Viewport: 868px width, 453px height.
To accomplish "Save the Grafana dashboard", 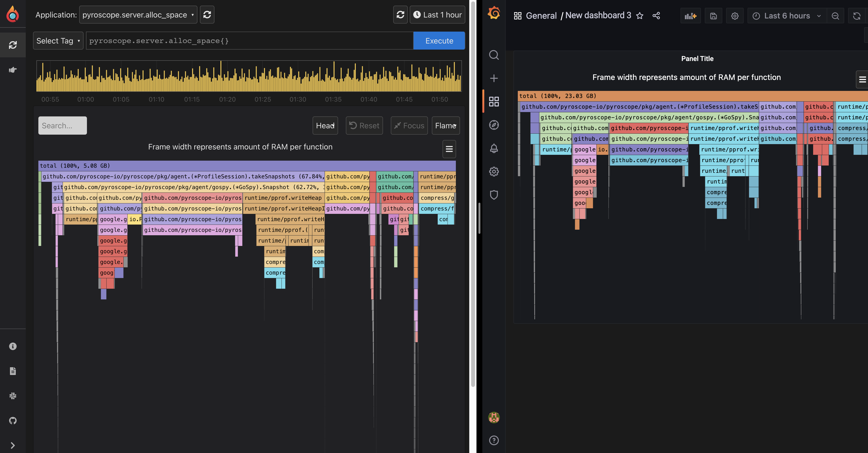I will (x=713, y=16).
